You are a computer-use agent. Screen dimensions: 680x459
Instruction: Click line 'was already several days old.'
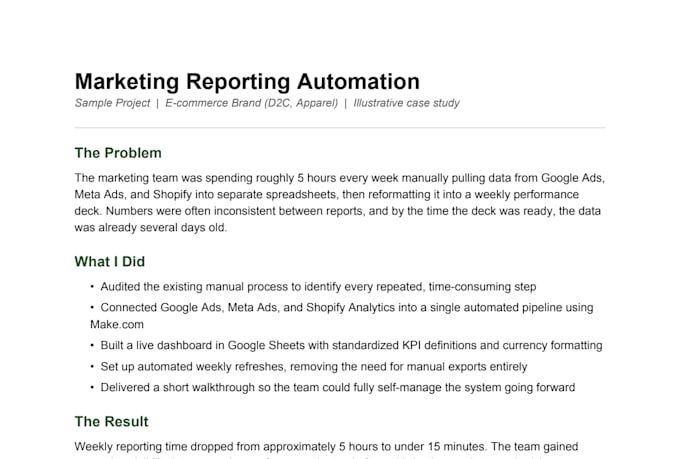coord(150,228)
